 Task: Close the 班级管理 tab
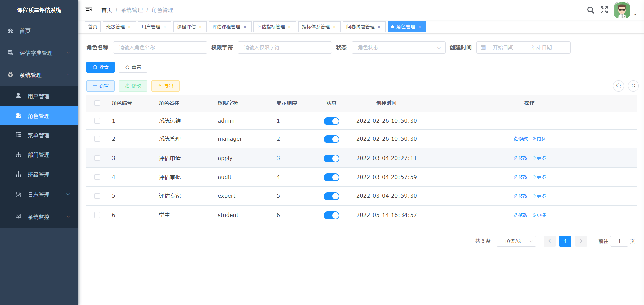point(129,27)
